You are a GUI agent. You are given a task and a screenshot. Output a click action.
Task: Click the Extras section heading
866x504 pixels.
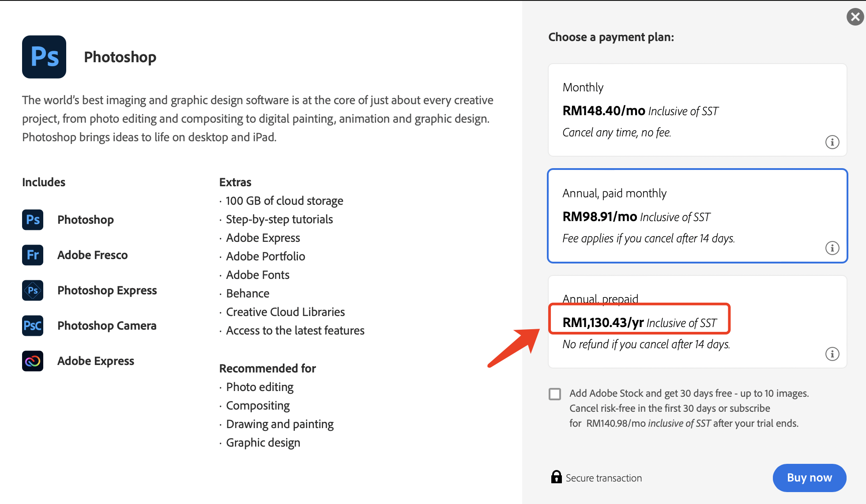pos(235,182)
